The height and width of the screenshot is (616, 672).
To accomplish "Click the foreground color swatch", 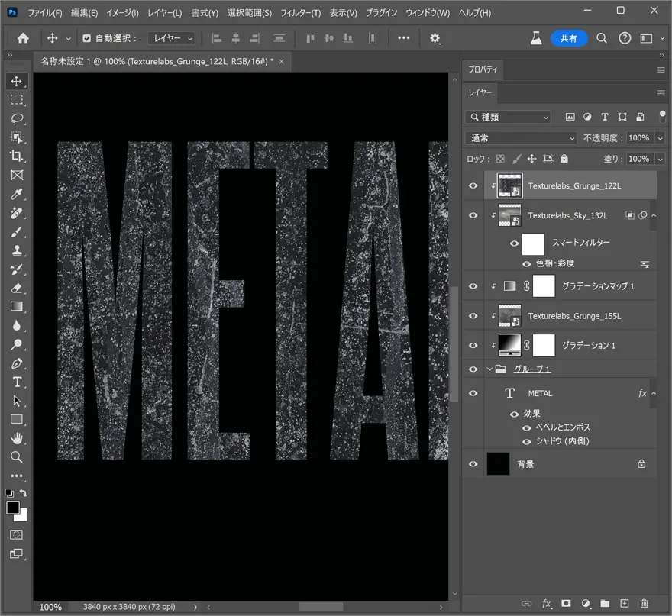I will pos(12,508).
